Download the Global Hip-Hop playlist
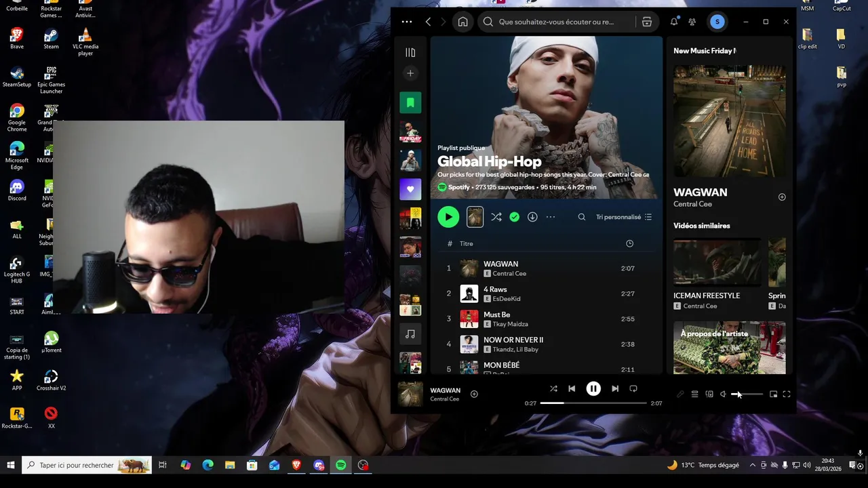Image resolution: width=868 pixels, height=488 pixels. (532, 217)
